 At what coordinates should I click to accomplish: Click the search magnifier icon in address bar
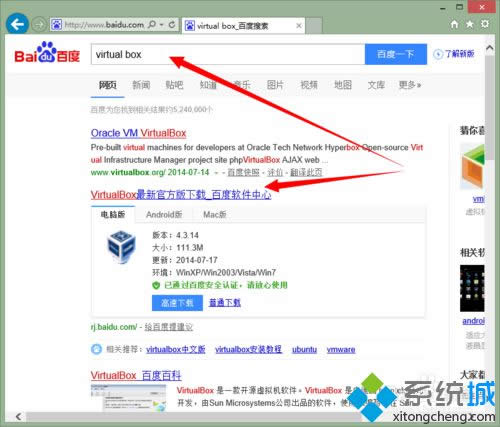pos(152,25)
